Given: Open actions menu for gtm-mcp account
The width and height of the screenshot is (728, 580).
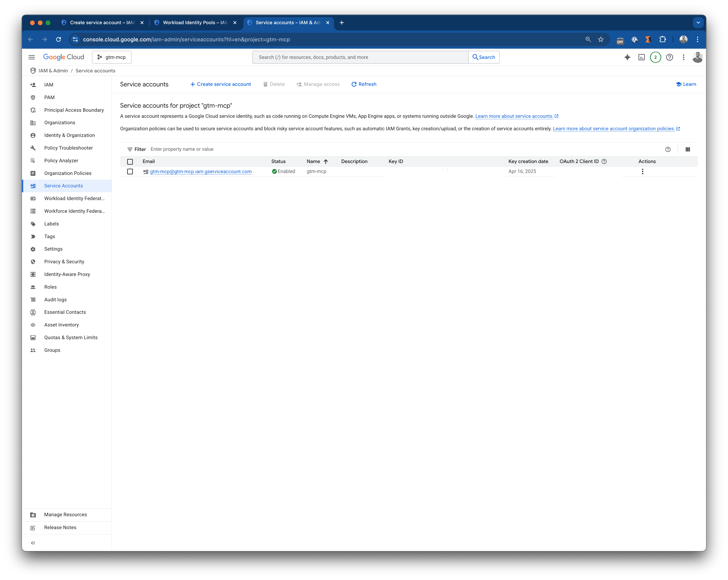Looking at the screenshot, I should click(x=642, y=171).
